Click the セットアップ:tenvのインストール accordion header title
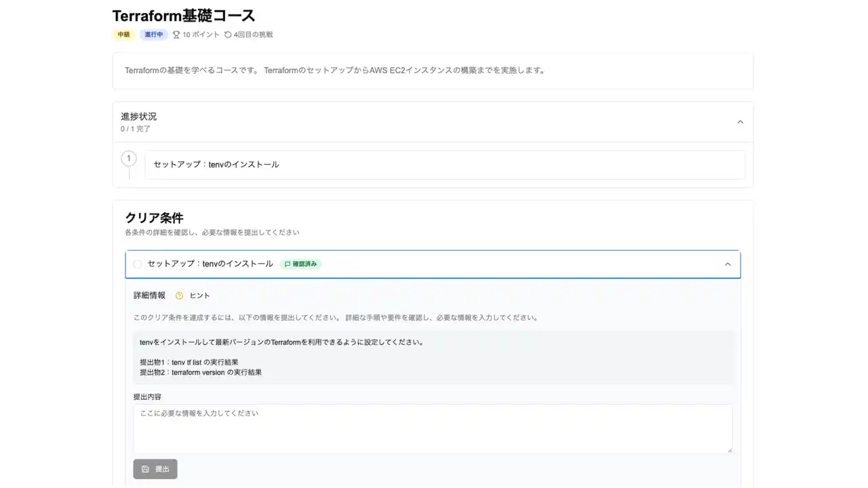The width and height of the screenshot is (868, 488). point(210,264)
